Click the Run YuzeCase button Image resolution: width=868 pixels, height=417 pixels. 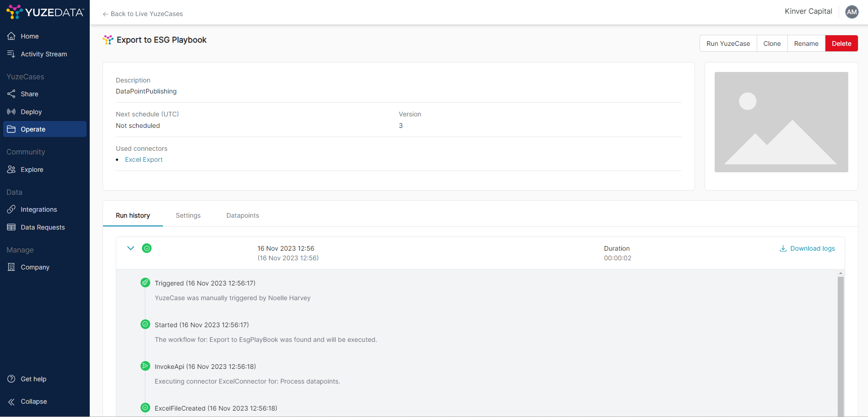pos(728,44)
